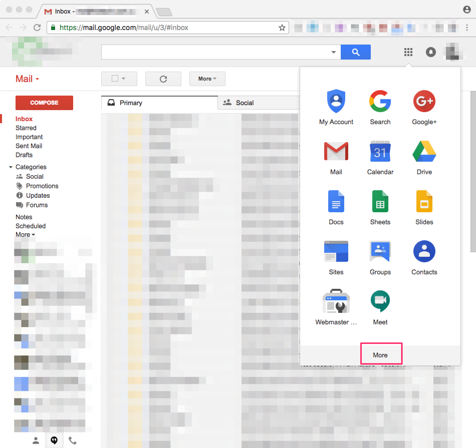The width and height of the screenshot is (476, 448).
Task: Open account avatar in Gmail header
Action: pyautogui.click(x=453, y=52)
